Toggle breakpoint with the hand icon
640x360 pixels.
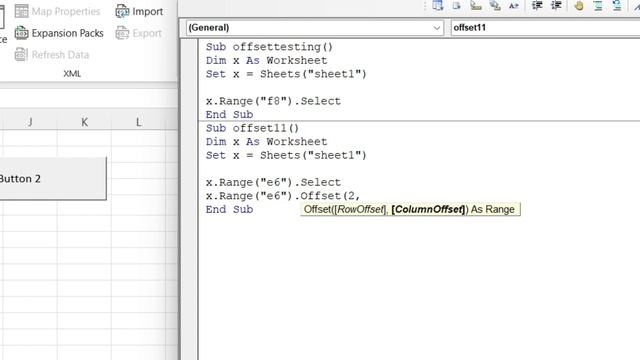(578, 5)
